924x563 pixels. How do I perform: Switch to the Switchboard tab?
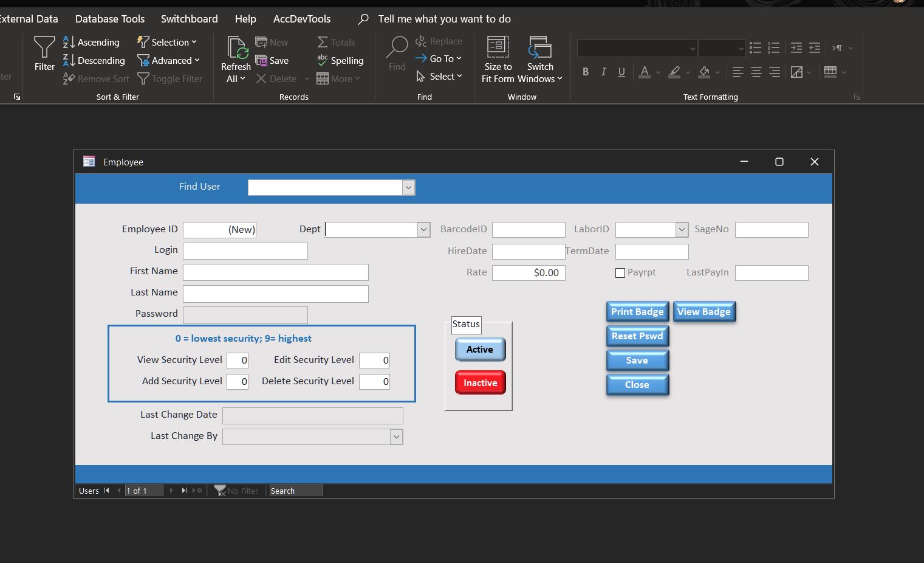point(189,19)
